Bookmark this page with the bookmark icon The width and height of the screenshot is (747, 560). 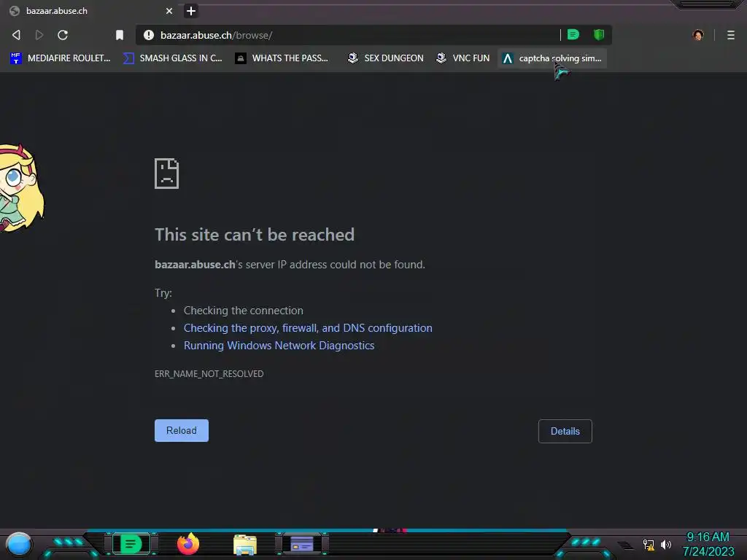pyautogui.click(x=120, y=35)
